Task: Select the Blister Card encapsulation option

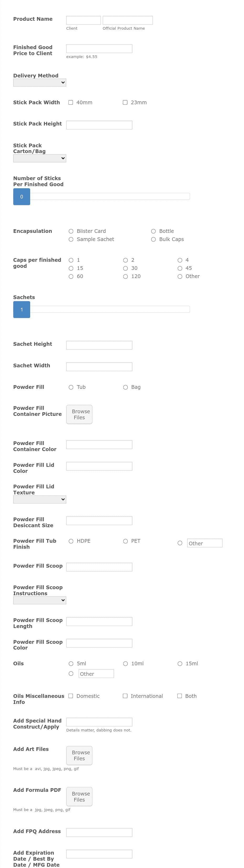Action: [x=71, y=231]
